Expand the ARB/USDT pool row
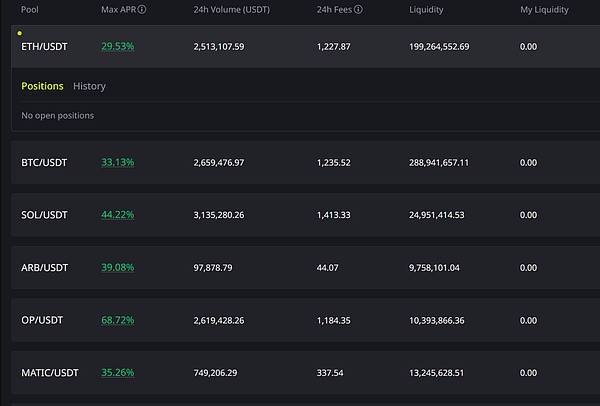600x406 pixels. pos(44,268)
